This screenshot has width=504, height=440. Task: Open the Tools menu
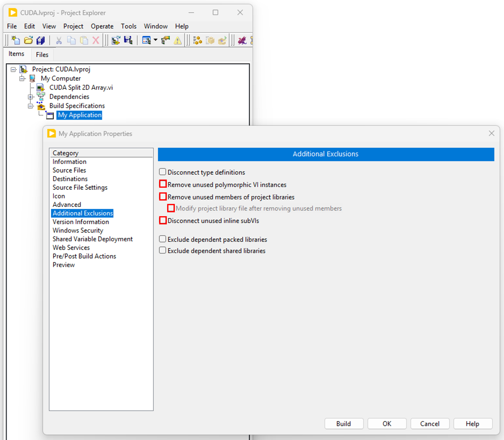tap(128, 26)
